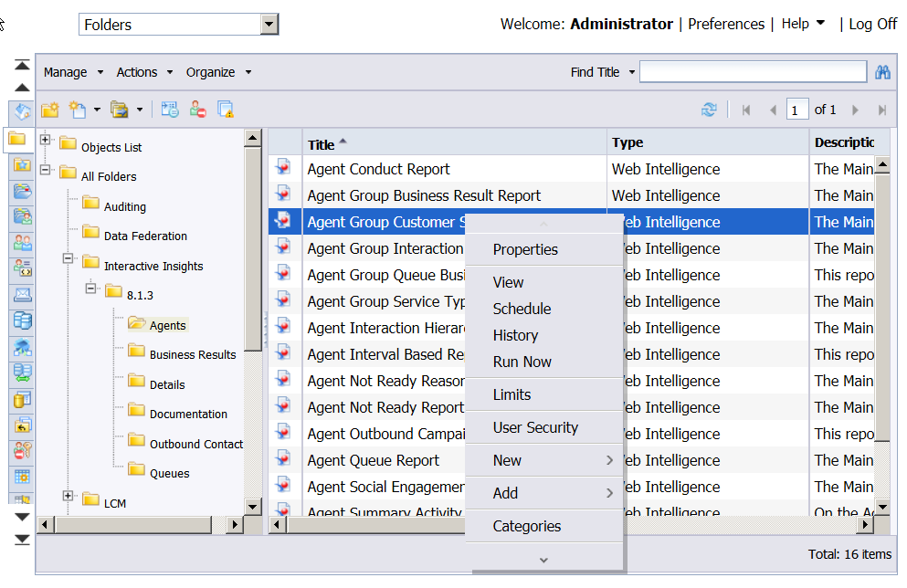Choose Schedule from the context menu
The width and height of the screenshot is (907, 588).
pos(543,309)
